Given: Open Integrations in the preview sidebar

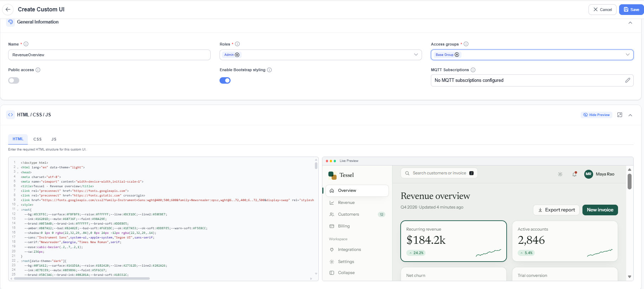Looking at the screenshot, I should tap(357, 249).
